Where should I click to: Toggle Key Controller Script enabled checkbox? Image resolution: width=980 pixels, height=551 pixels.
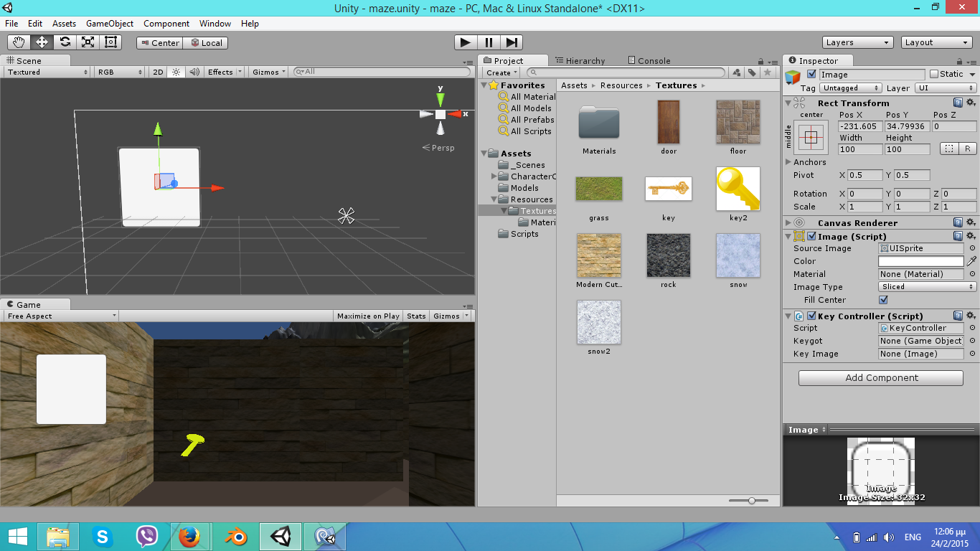811,316
